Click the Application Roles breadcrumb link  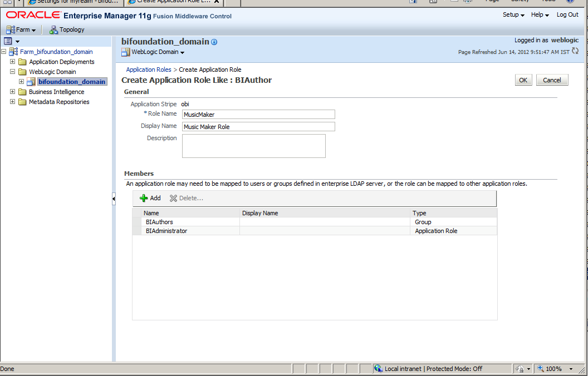click(148, 70)
